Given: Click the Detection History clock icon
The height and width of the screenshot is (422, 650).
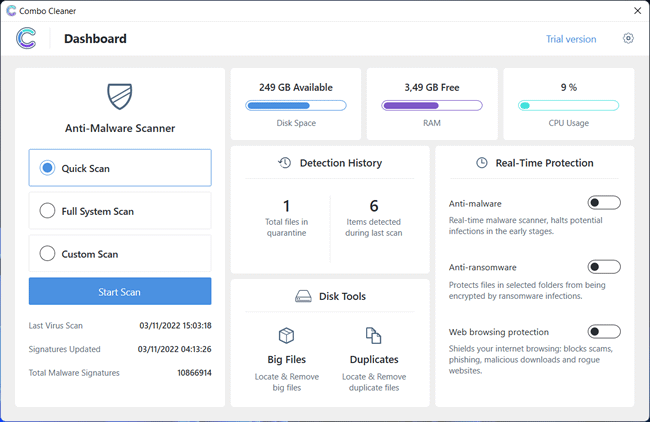Looking at the screenshot, I should (284, 163).
